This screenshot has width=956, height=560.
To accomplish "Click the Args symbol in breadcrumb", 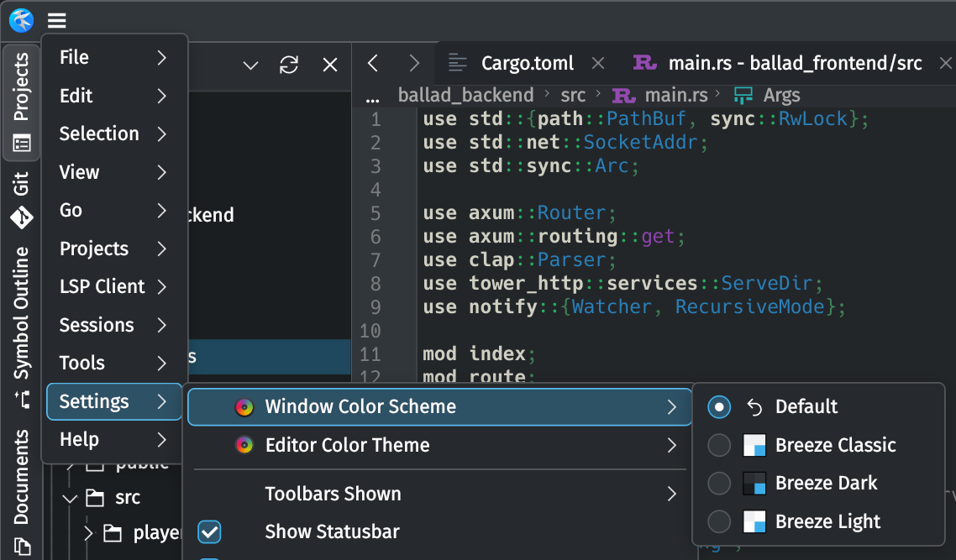I will pos(781,95).
